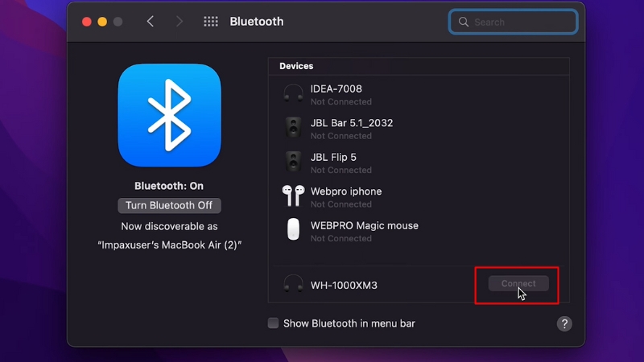Image resolution: width=644 pixels, height=362 pixels.
Task: Select the WEBPRO Magic mouse entry
Action: click(x=419, y=232)
